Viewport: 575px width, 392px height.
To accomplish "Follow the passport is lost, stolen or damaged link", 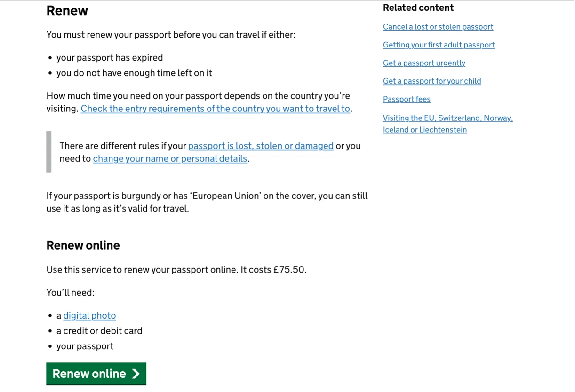I will click(261, 146).
